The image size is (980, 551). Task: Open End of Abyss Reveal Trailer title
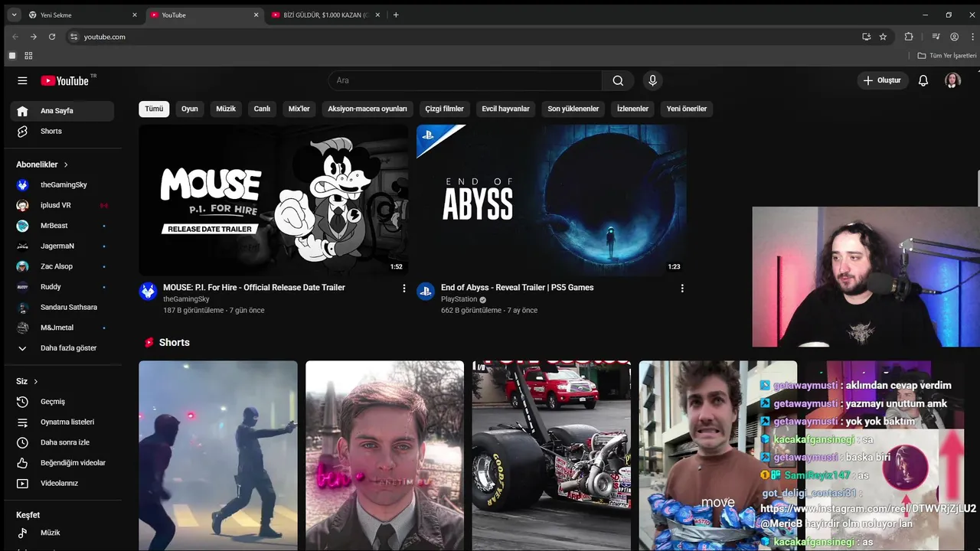(518, 288)
